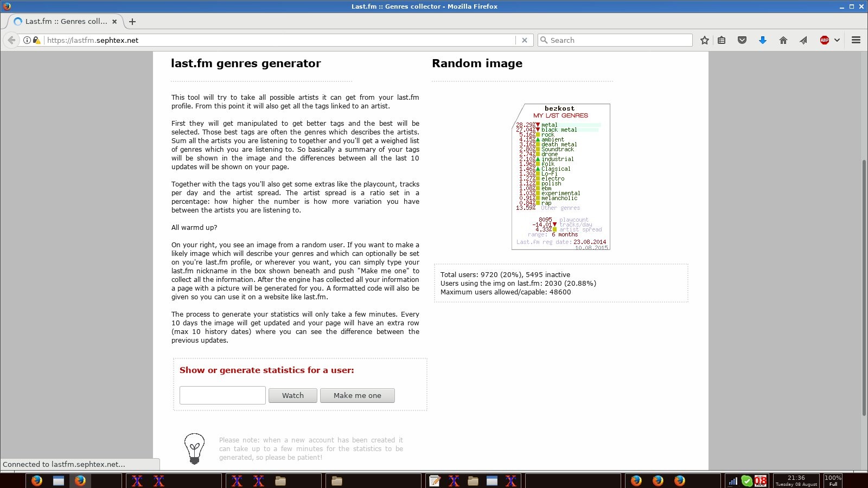Click the Adblock Plus ABP icon
The image size is (868, 488).
(824, 40)
